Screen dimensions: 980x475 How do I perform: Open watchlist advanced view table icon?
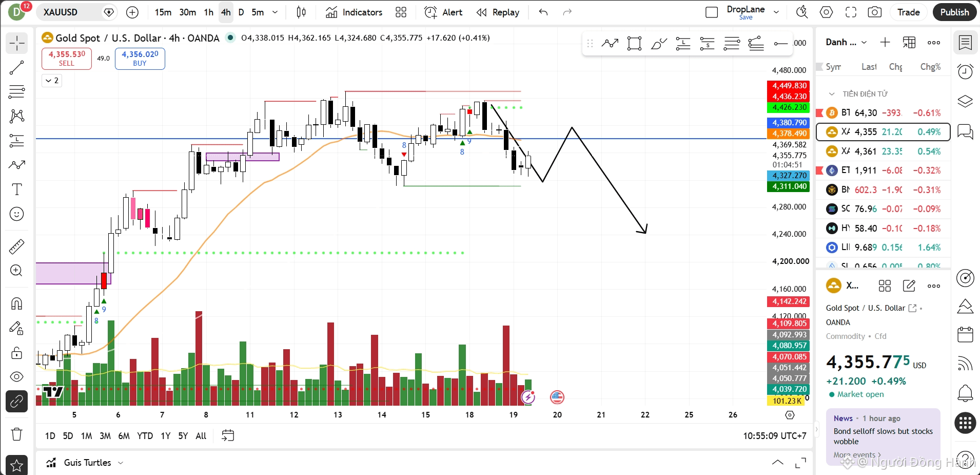point(909,43)
